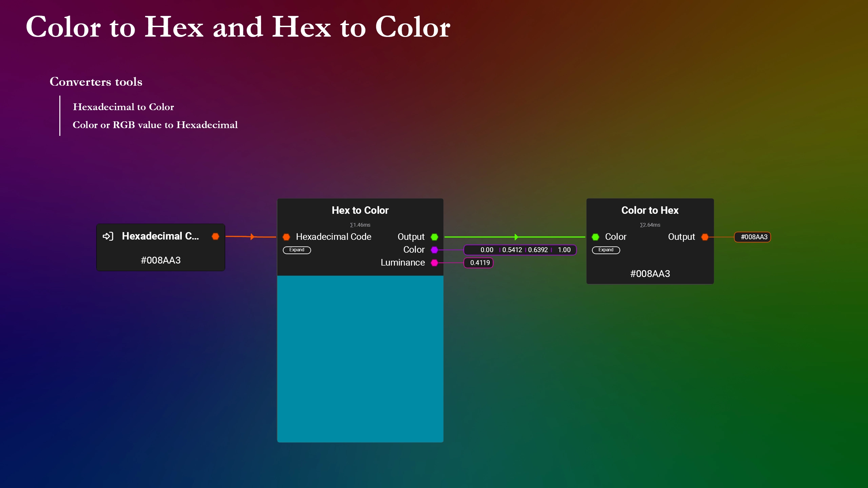868x488 pixels.
Task: Click the green connection wire arrow
Action: pos(516,237)
